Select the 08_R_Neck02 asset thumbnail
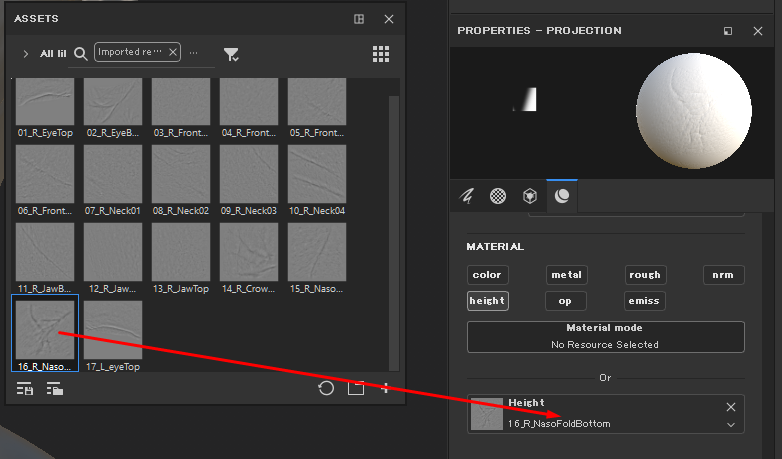Viewport: 782px width, 459px height. pyautogui.click(x=181, y=174)
